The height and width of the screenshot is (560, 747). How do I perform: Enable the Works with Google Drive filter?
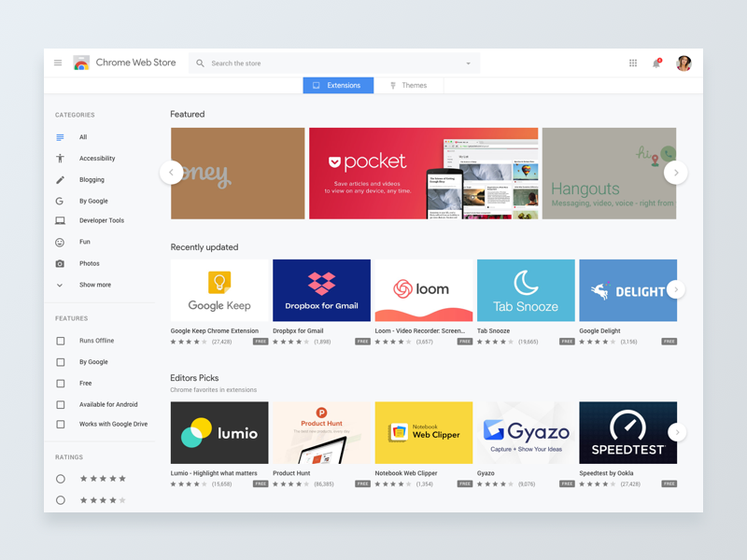click(59, 426)
